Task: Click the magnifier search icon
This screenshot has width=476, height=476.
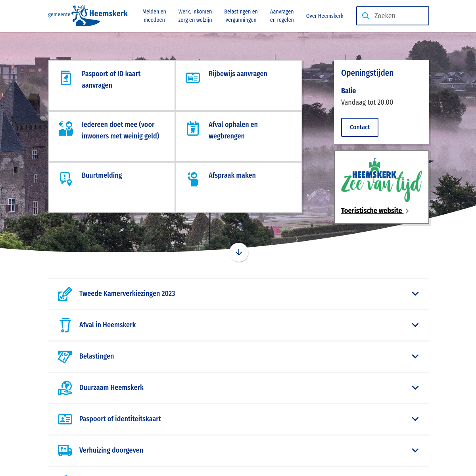Action: 366,16
